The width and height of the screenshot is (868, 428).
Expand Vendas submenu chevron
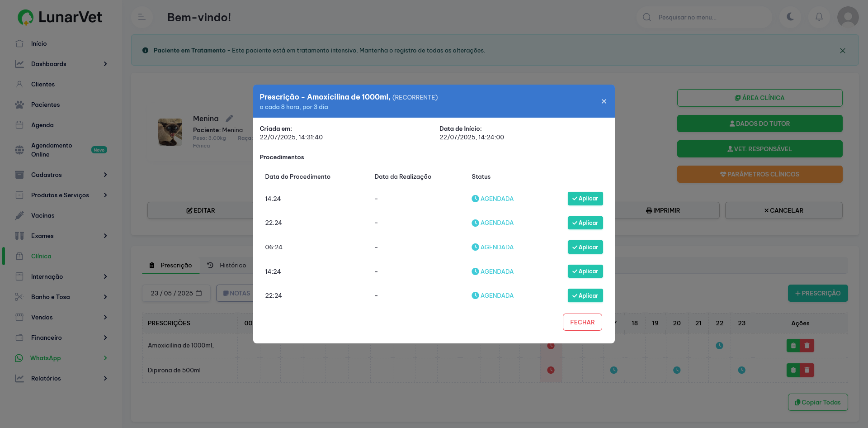tap(105, 317)
